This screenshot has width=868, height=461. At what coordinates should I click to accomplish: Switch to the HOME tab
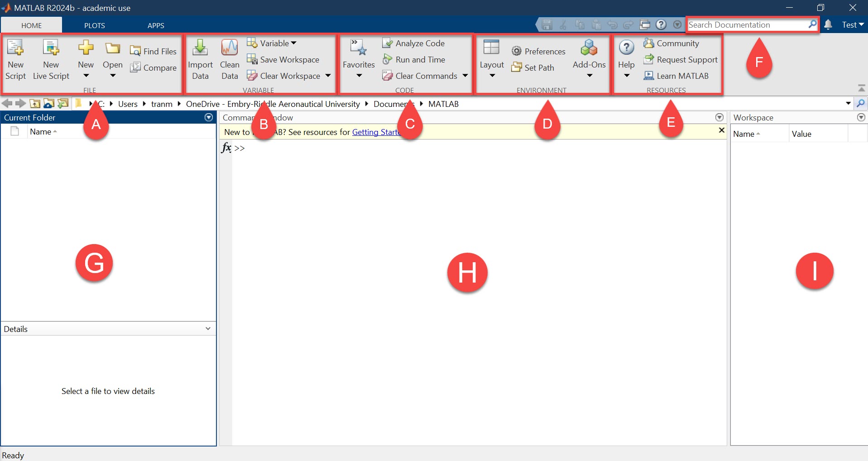[32, 25]
